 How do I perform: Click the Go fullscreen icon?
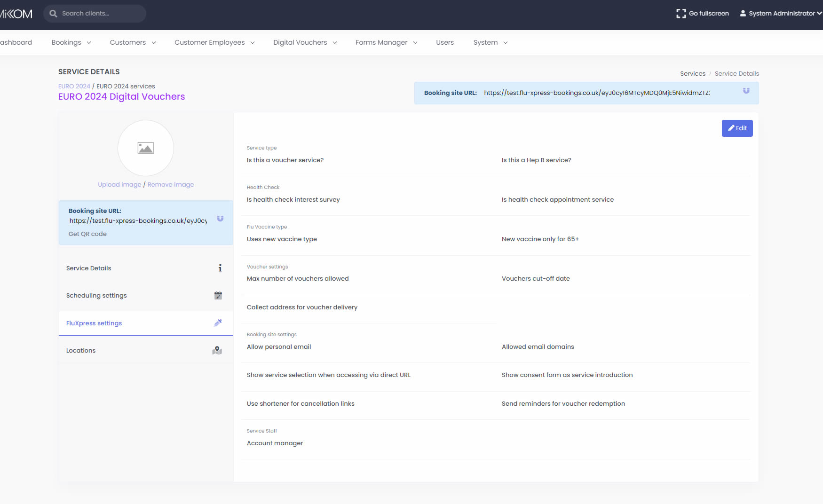tap(681, 14)
